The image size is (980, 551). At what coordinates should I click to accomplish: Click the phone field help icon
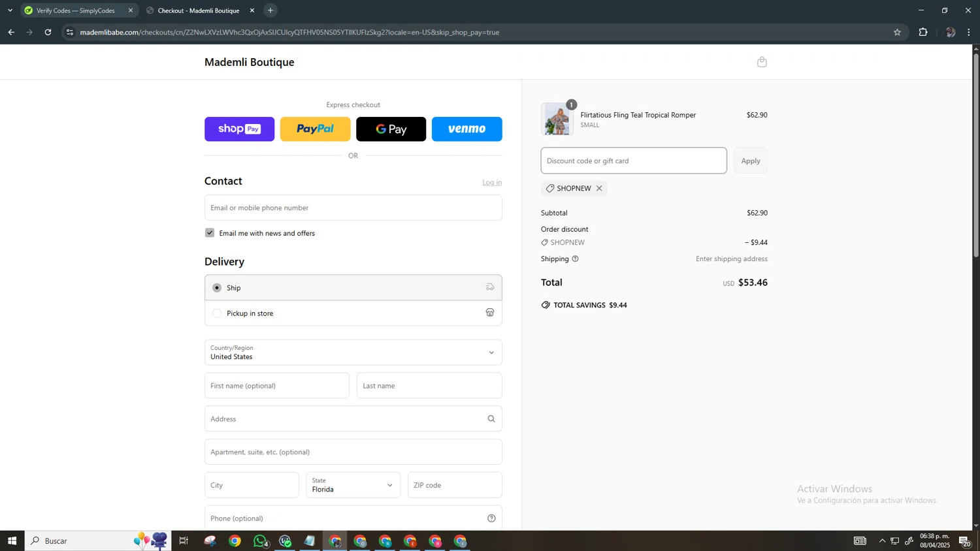click(491, 518)
